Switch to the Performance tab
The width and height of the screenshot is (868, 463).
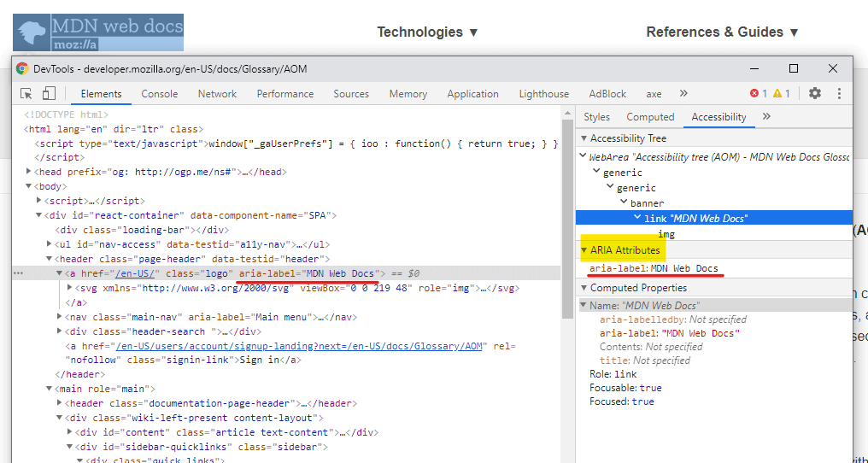285,94
